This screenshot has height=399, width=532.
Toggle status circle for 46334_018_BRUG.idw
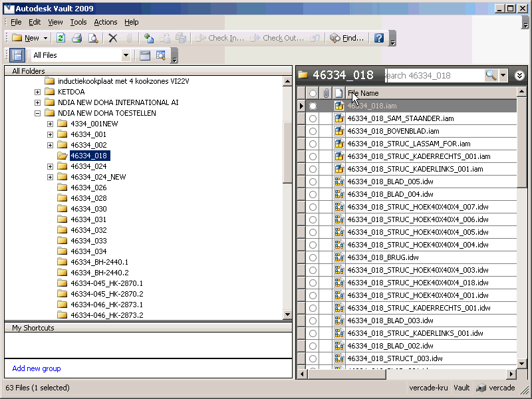click(x=313, y=257)
